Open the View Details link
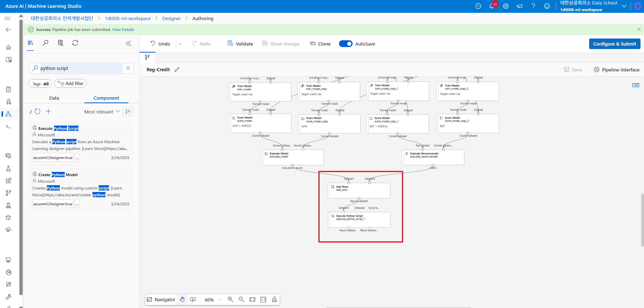The width and height of the screenshot is (644, 308). [123, 29]
